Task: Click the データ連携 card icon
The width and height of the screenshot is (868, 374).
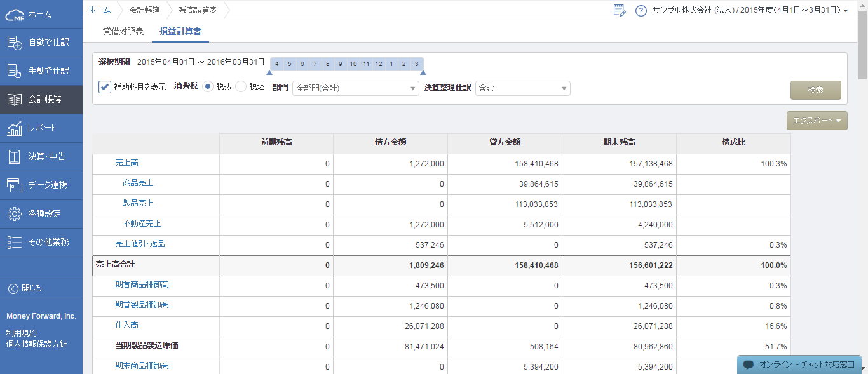Action: coord(15,185)
